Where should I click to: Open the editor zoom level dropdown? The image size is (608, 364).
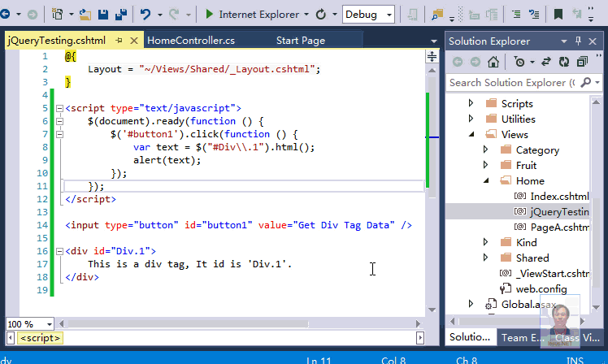(x=50, y=324)
